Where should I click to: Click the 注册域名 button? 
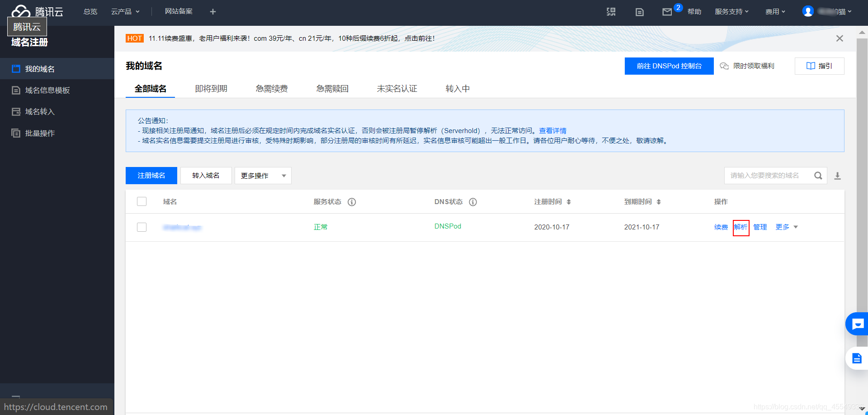(151, 176)
